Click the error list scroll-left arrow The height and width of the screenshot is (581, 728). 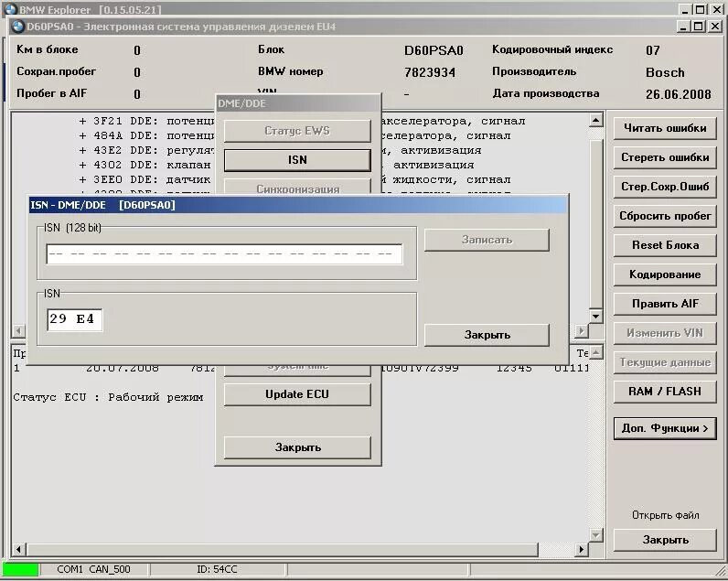(18, 331)
